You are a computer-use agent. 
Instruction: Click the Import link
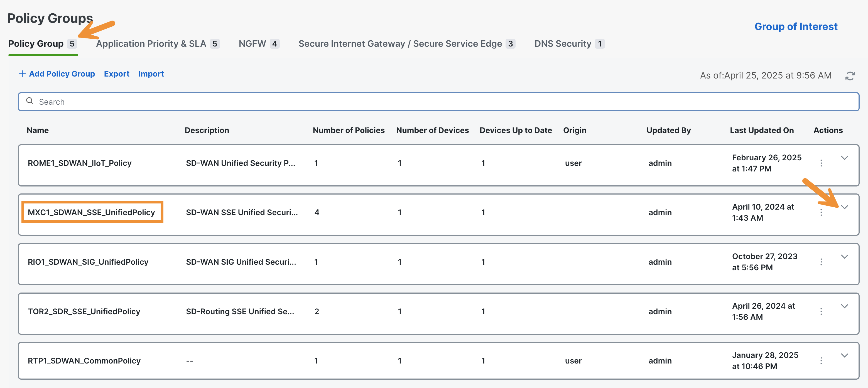click(151, 74)
